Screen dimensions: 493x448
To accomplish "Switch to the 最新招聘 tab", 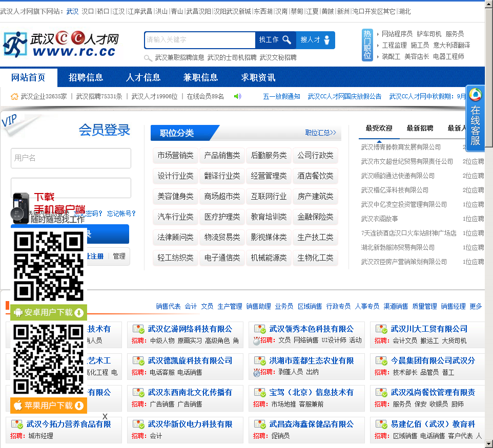I will [420, 128].
